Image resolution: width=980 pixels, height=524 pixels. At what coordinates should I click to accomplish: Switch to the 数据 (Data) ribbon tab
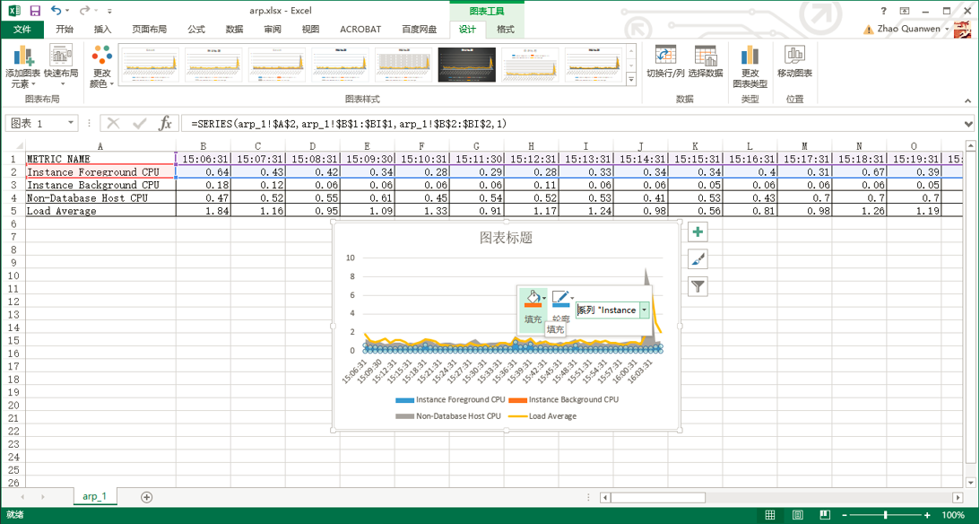234,30
